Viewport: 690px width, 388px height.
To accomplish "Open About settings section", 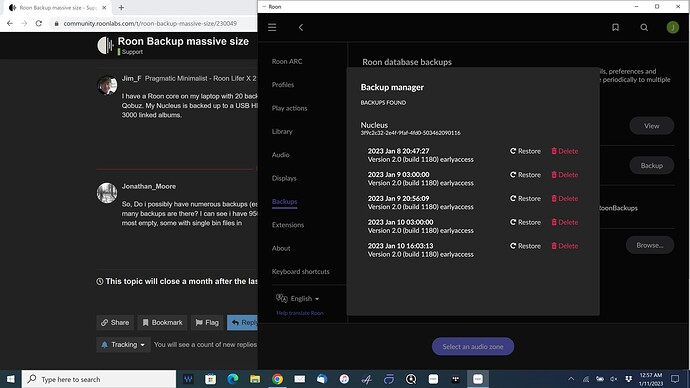I will point(281,248).
